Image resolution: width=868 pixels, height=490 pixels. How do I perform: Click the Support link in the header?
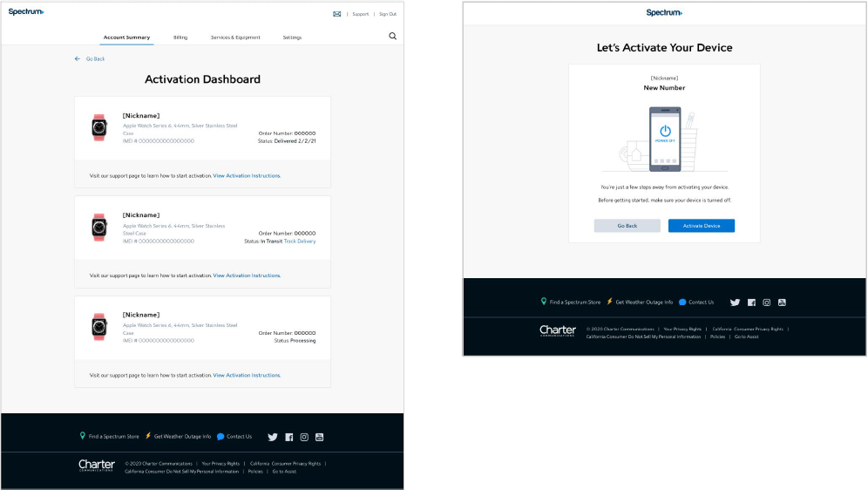click(x=361, y=14)
